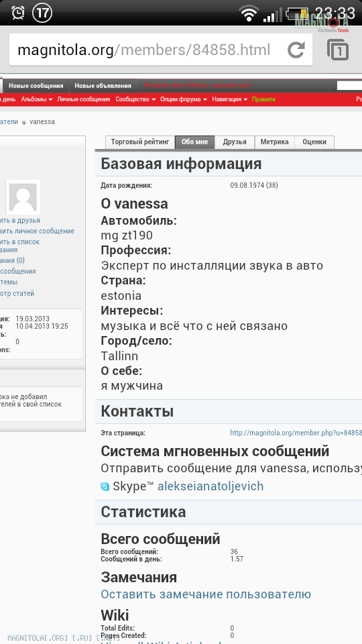
Task: Click Оставить замечание пользователю link
Action: (x=206, y=594)
